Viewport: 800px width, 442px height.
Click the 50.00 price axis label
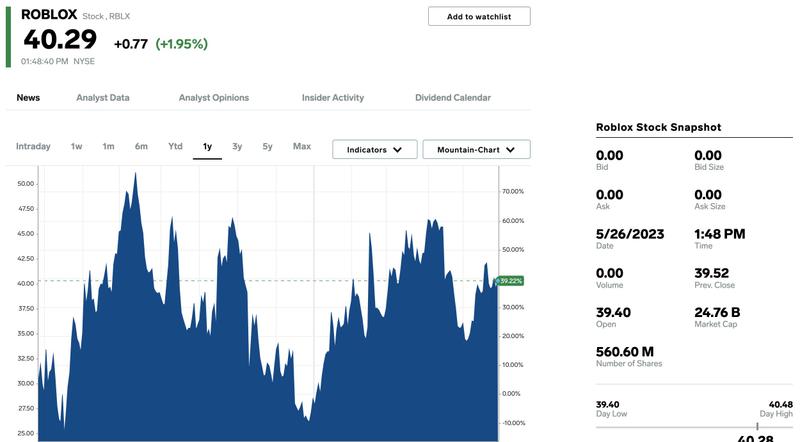click(x=26, y=184)
